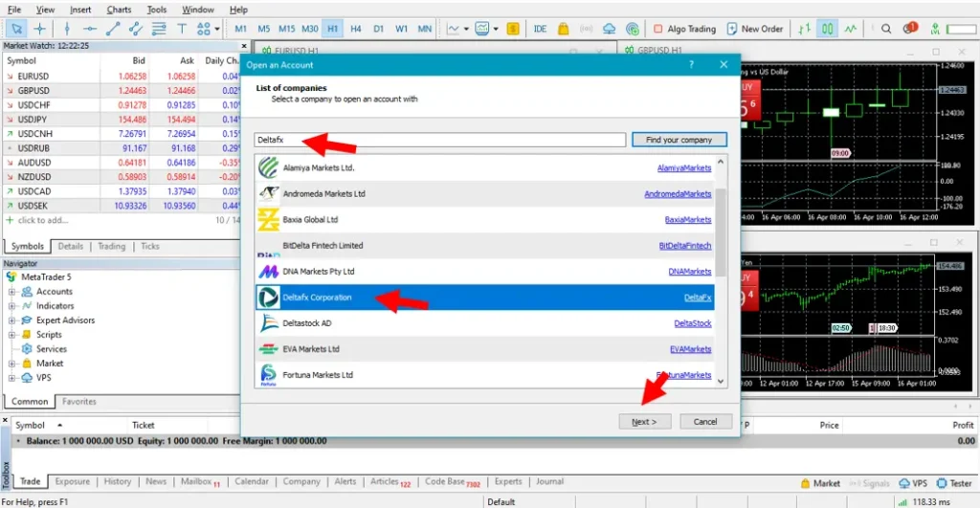Image resolution: width=980 pixels, height=508 pixels.
Task: Expand the VPS node in Navigator
Action: 11,378
